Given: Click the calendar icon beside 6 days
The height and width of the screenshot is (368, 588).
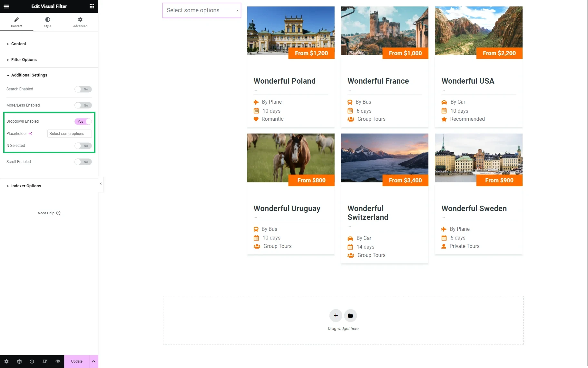Looking at the screenshot, I should (350, 111).
